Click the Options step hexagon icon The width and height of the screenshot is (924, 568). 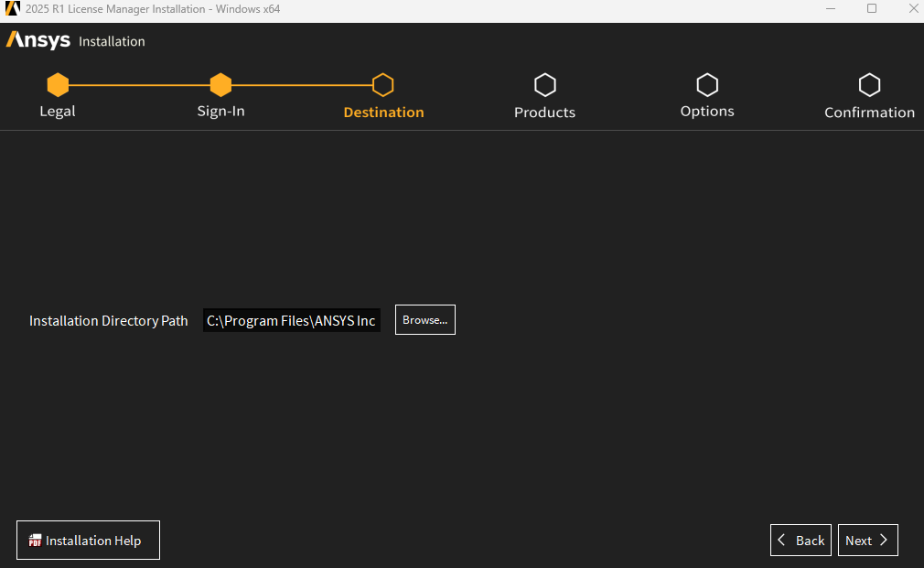coord(707,85)
